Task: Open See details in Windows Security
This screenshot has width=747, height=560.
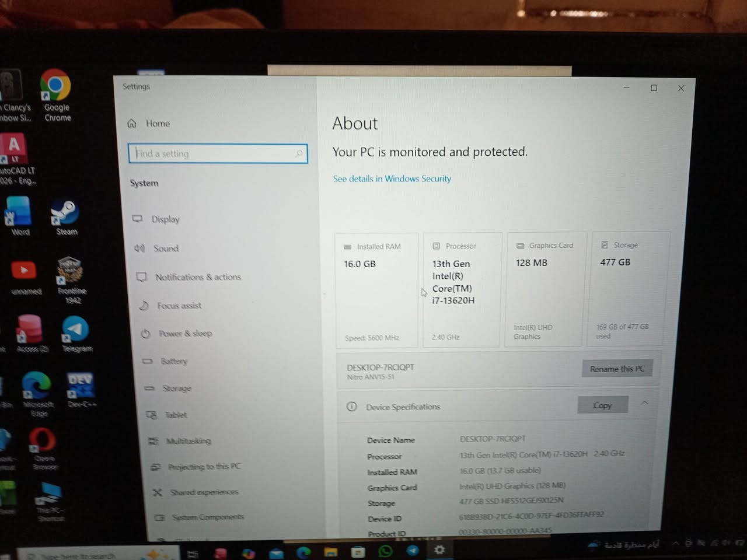Action: coord(392,178)
